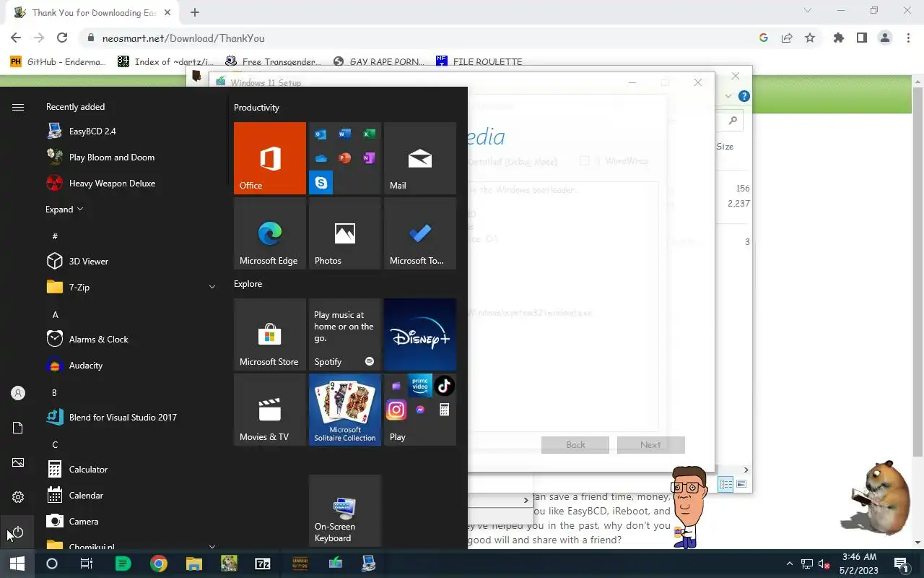Open Chrome tab search dropdown

[x=808, y=11]
